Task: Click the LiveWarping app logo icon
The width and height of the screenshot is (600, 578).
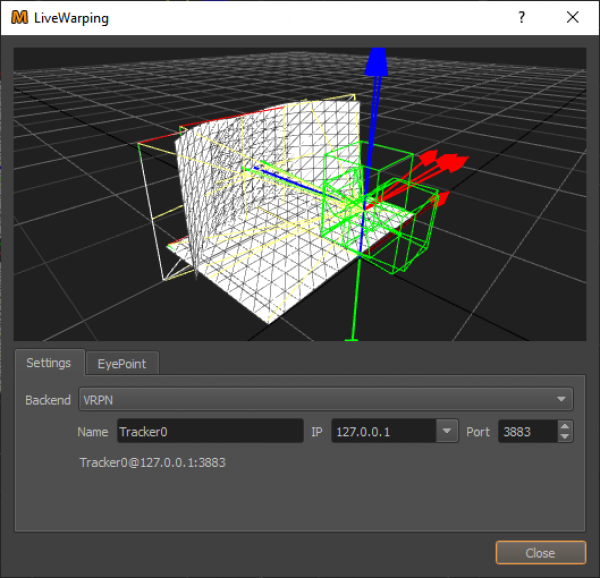Action: click(18, 18)
